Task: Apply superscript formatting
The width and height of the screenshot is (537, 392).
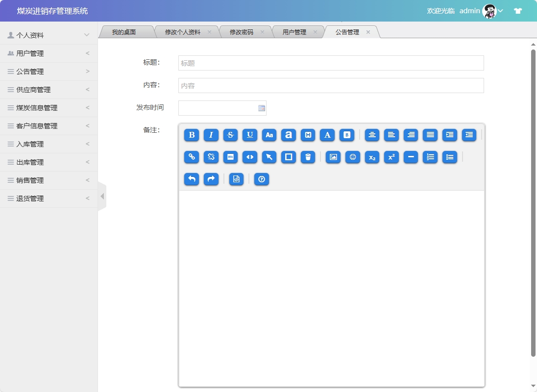Action: click(x=391, y=157)
